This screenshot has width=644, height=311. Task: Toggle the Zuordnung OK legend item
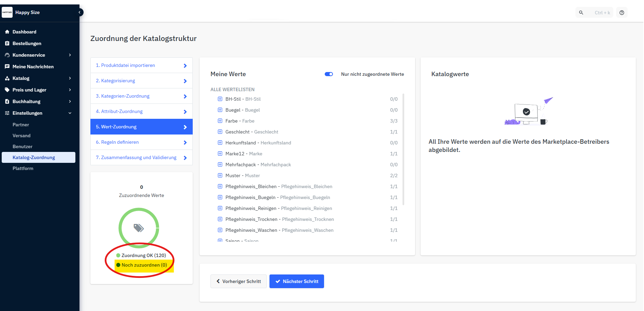click(x=141, y=255)
